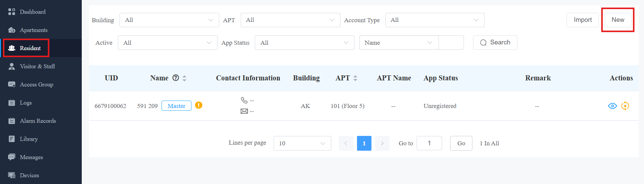Go to the next page arrow
Screen dimensions: 644x184
click(382, 143)
